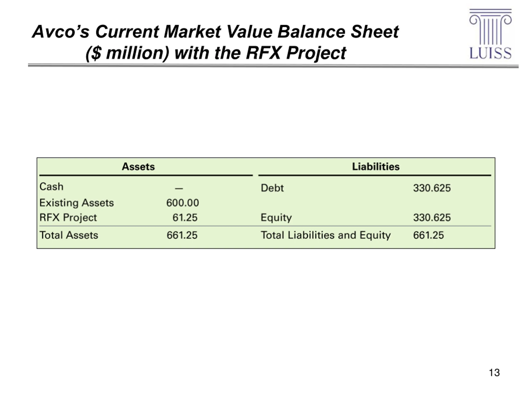The width and height of the screenshot is (532, 399).
Task: Click the Total Liabilities and Equity value '661.25'
Action: 429,235
